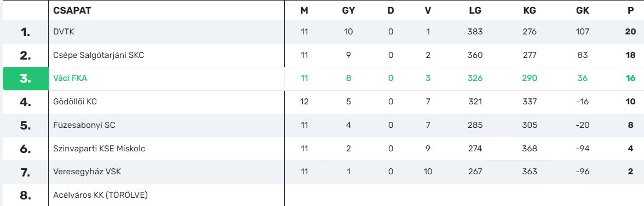Click the green 3. rank badge

point(25,79)
